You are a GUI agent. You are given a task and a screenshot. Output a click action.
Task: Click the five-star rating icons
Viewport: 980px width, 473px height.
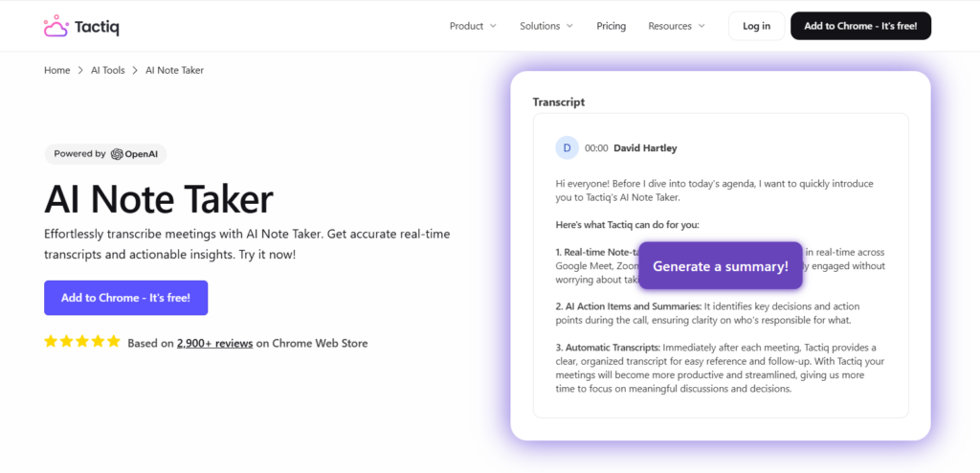[x=82, y=342]
